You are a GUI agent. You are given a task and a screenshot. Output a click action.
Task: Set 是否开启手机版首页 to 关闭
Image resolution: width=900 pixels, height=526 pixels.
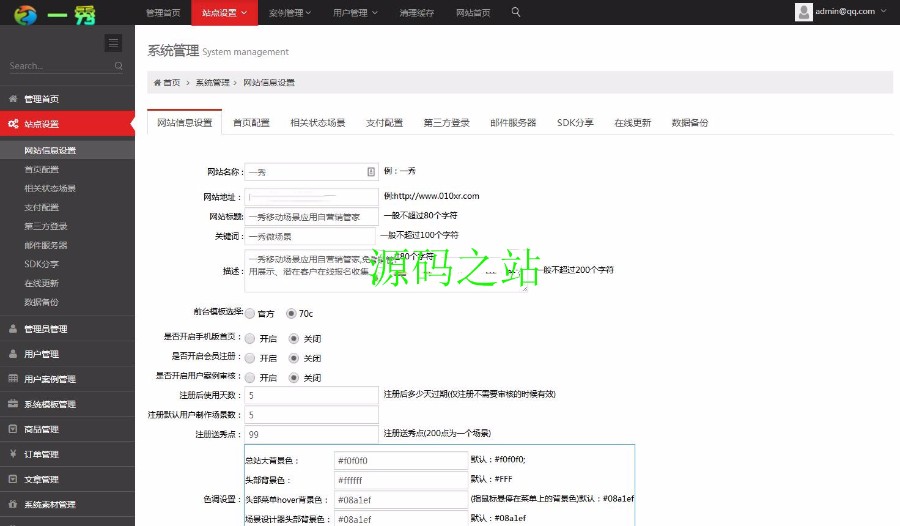[x=294, y=339]
